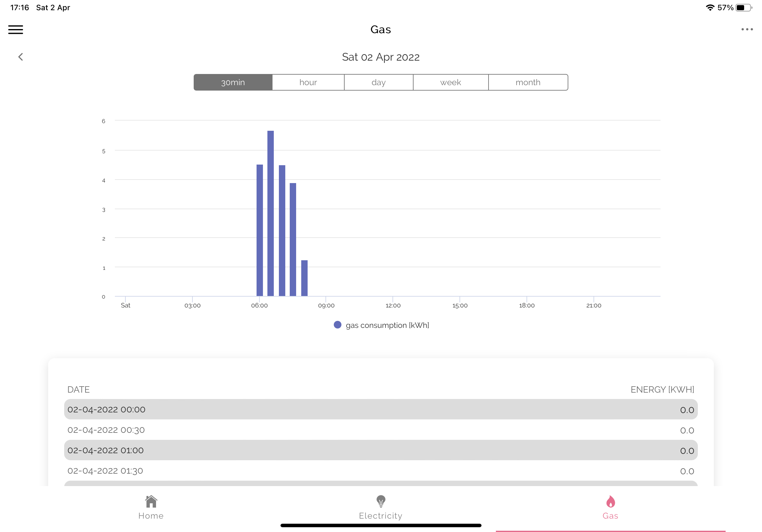This screenshot has height=532, width=762.
Task: Select the 02-04-2022 01:00 row
Action: [x=381, y=450]
